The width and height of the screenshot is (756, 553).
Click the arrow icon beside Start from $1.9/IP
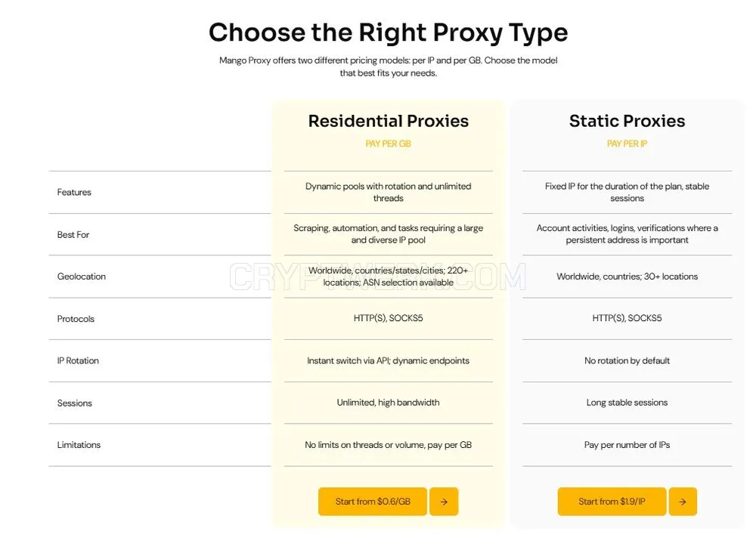[x=682, y=502]
